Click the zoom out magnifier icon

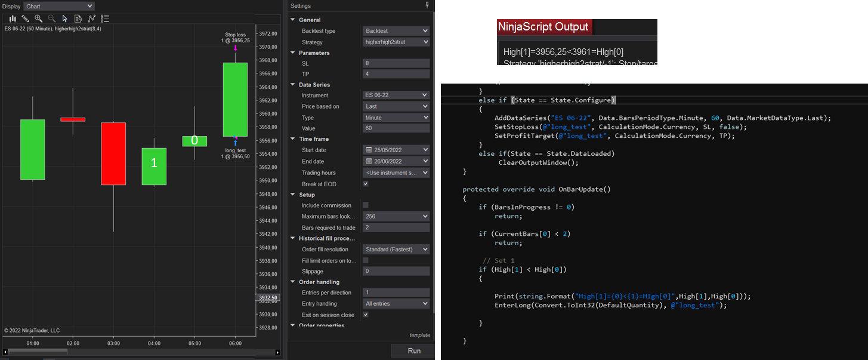tap(51, 19)
